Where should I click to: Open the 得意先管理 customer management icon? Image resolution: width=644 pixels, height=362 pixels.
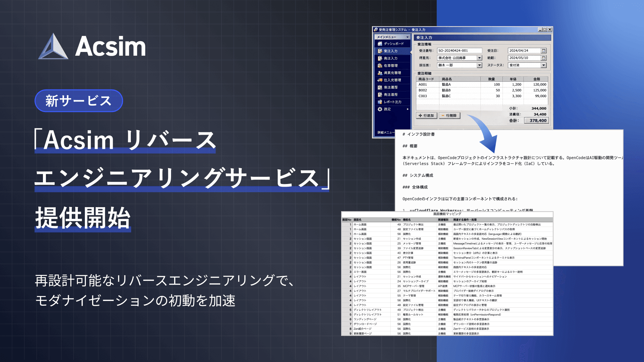click(x=380, y=73)
